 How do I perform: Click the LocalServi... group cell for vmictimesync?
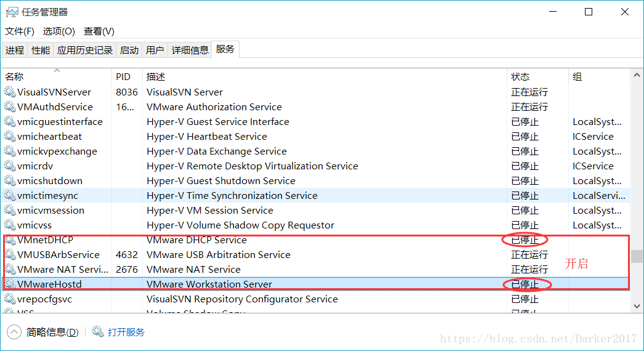click(x=599, y=196)
